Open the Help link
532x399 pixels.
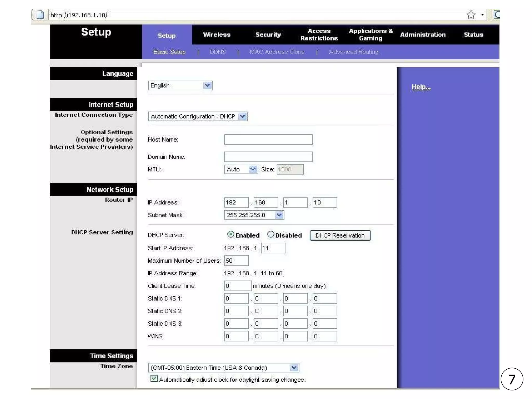pyautogui.click(x=421, y=87)
